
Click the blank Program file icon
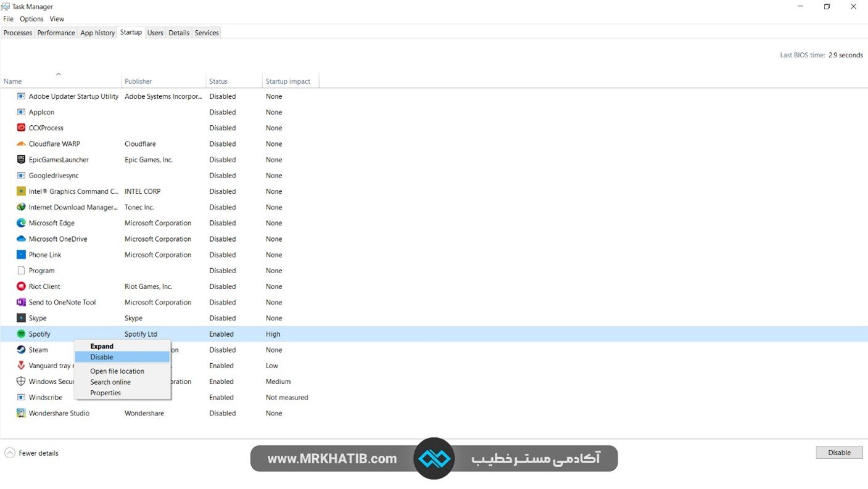click(21, 271)
